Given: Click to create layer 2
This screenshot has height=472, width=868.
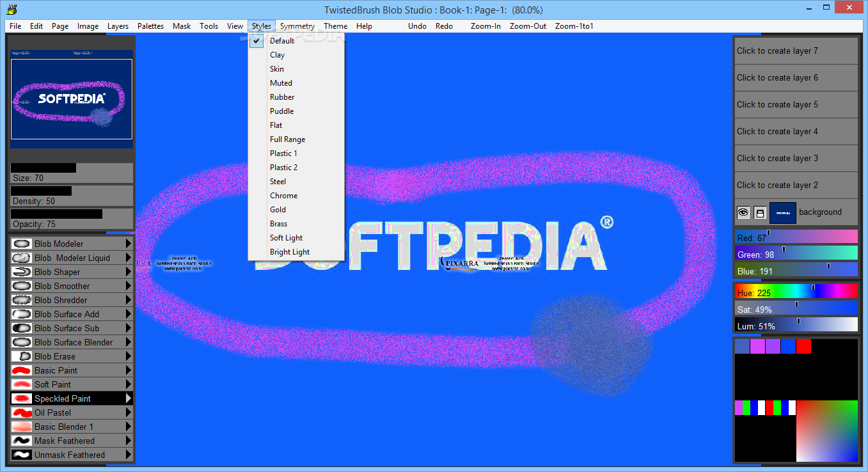Looking at the screenshot, I should tap(795, 185).
